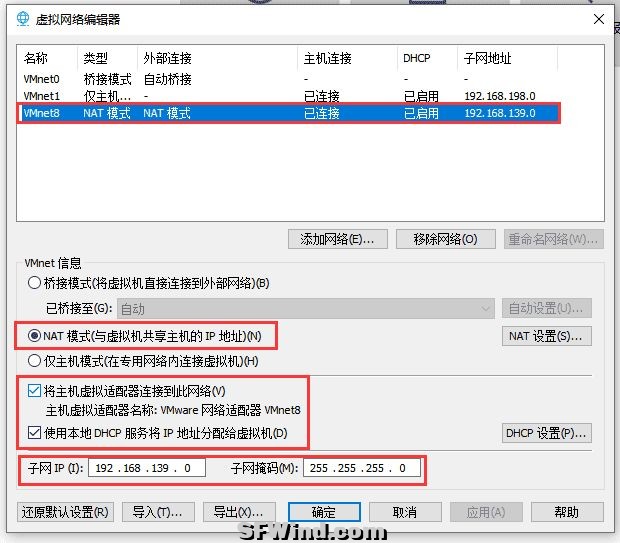This screenshot has height=543, width=620.
Task: Select the VMnet1 network row
Action: [288, 96]
